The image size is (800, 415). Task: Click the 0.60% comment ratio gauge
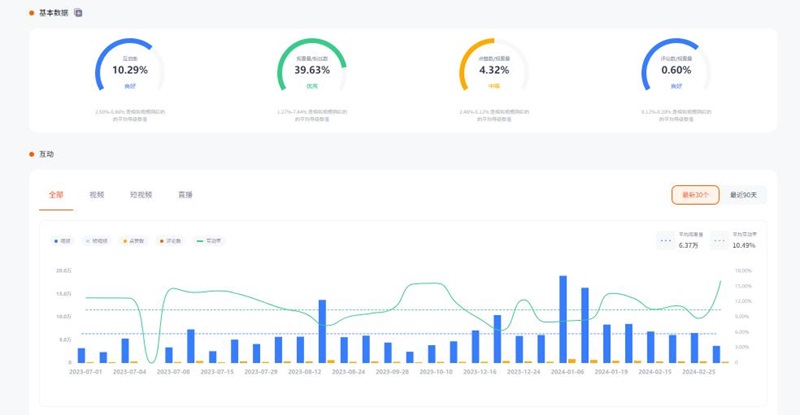click(676, 71)
